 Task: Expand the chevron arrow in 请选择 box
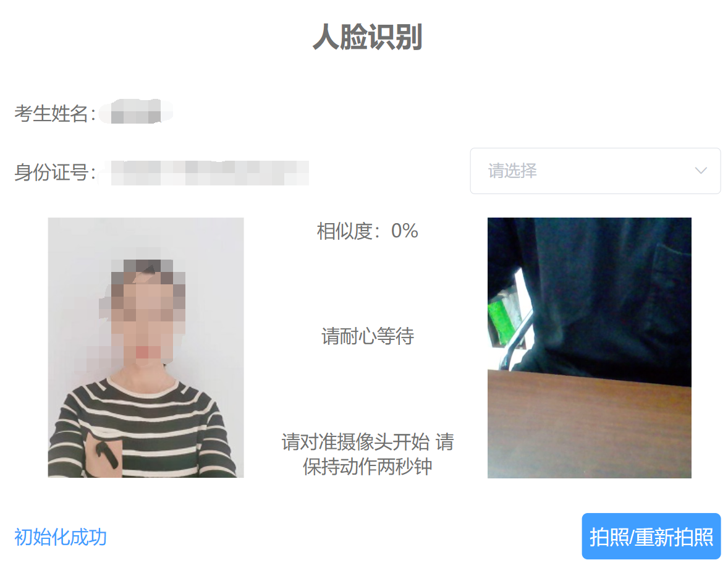coord(701,171)
